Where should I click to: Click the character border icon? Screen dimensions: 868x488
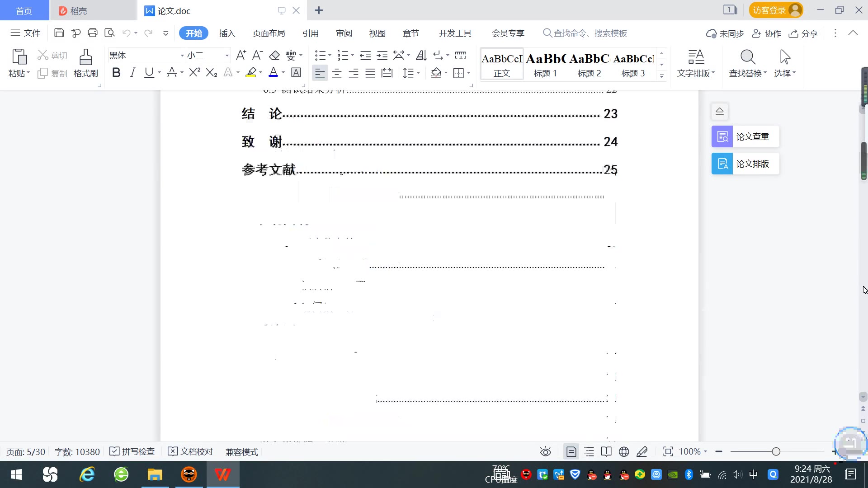click(296, 72)
